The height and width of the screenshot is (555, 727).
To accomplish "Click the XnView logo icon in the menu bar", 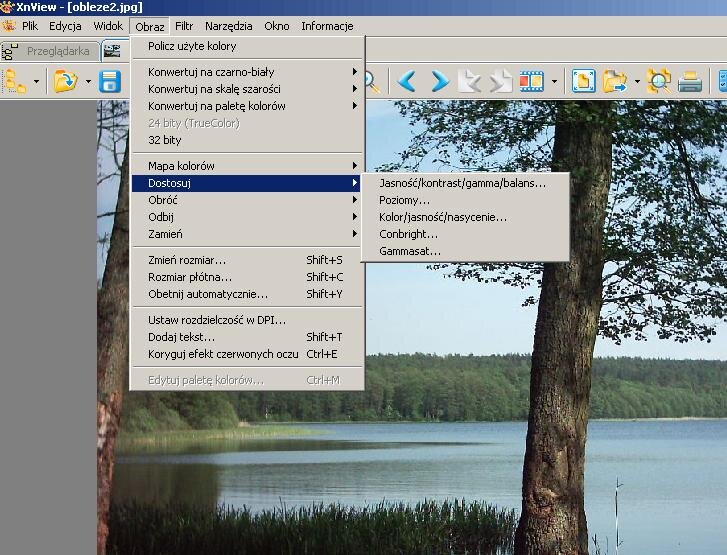I will click(x=8, y=26).
